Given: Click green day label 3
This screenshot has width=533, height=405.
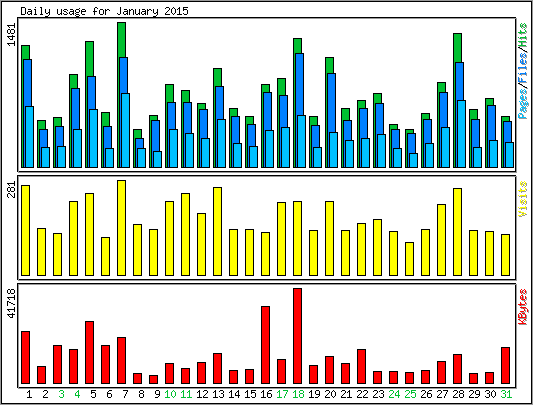Looking at the screenshot, I should pos(61,394).
